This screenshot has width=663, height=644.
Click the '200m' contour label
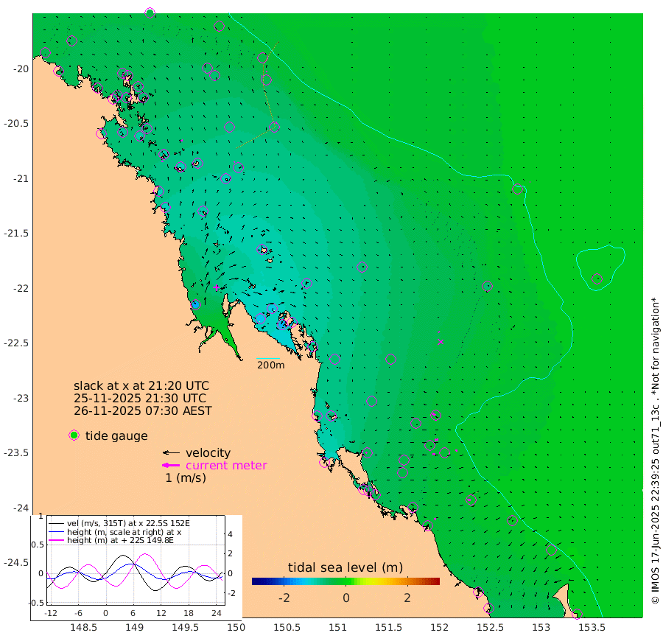pyautogui.click(x=271, y=365)
